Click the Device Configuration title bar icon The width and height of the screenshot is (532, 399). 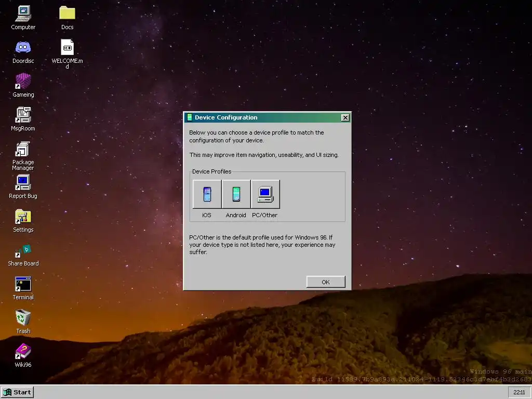[x=190, y=117]
